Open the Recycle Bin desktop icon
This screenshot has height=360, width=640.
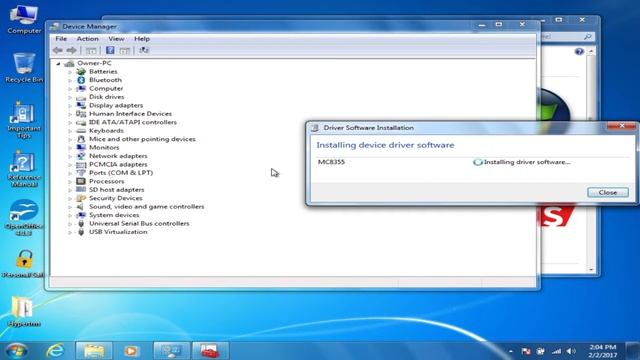(x=24, y=68)
